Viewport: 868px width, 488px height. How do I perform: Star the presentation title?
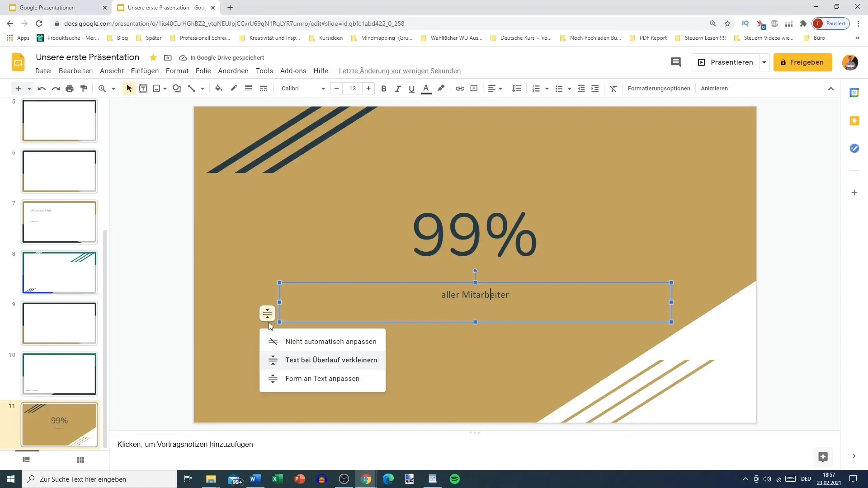click(x=153, y=57)
